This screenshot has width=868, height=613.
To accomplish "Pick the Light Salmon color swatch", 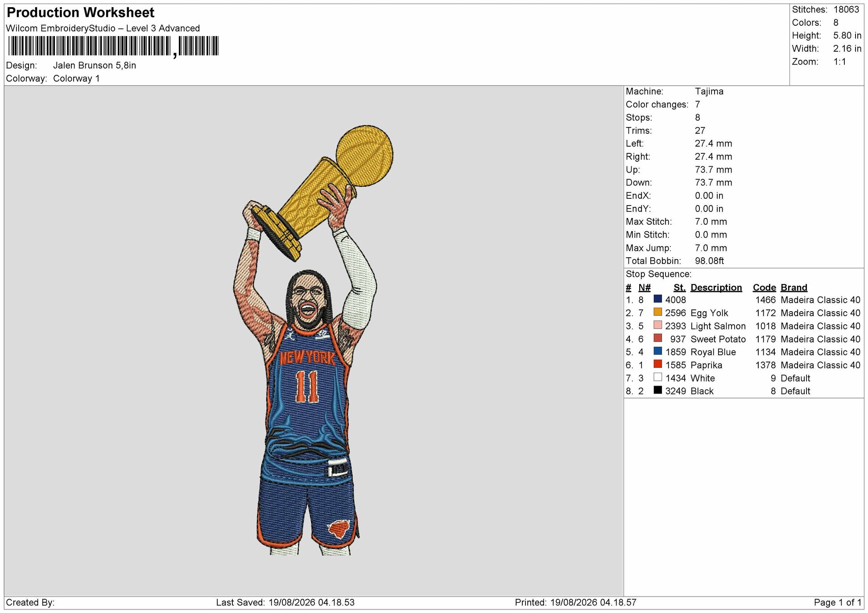I will coord(657,325).
